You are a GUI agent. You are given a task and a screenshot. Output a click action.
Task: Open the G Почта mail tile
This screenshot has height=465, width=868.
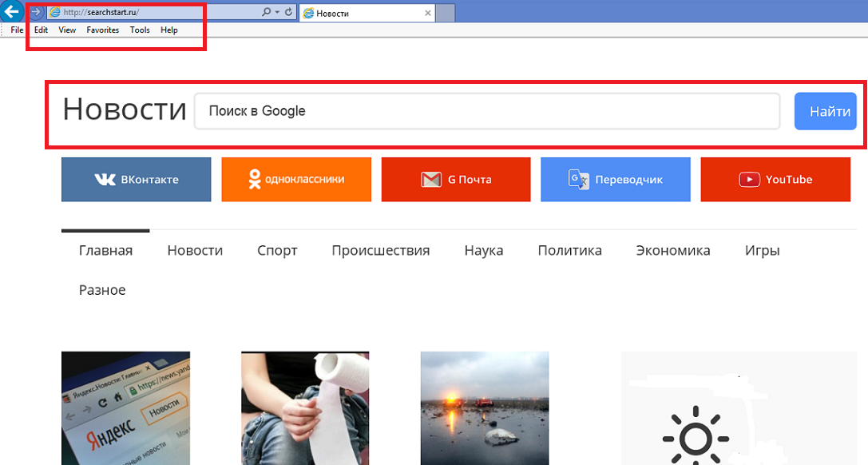[x=456, y=180]
